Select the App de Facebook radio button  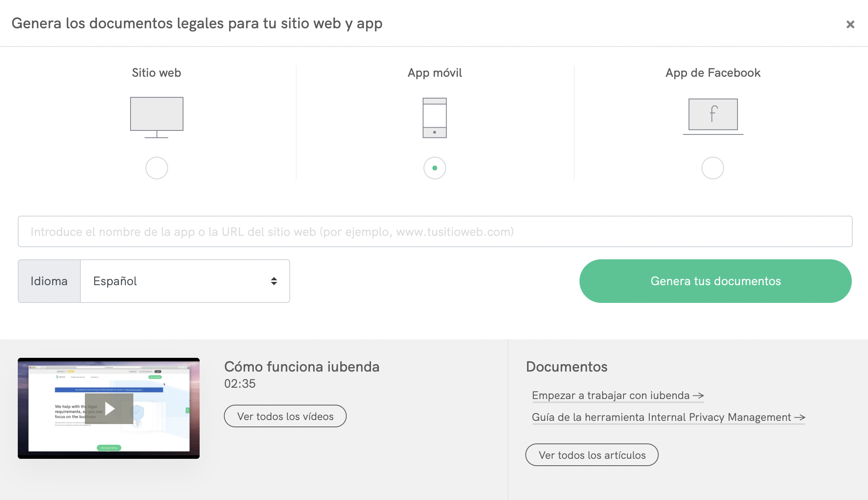coord(712,168)
